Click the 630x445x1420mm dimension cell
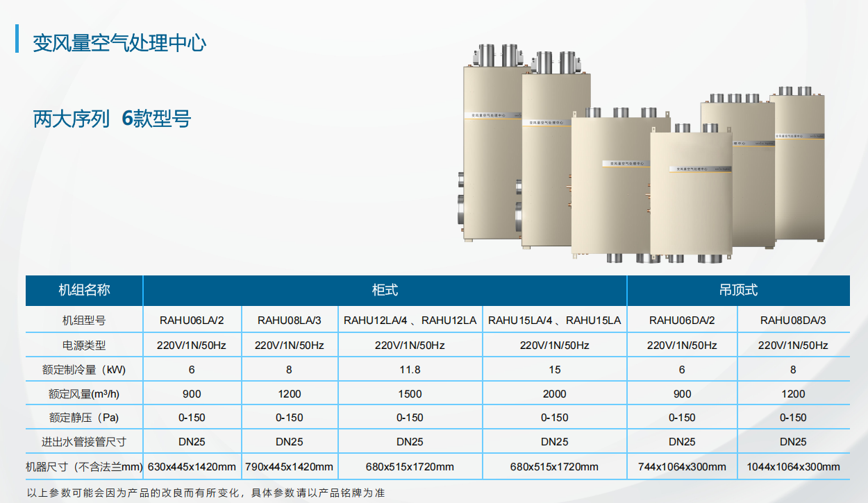This screenshot has height=503, width=868. pyautogui.click(x=192, y=466)
